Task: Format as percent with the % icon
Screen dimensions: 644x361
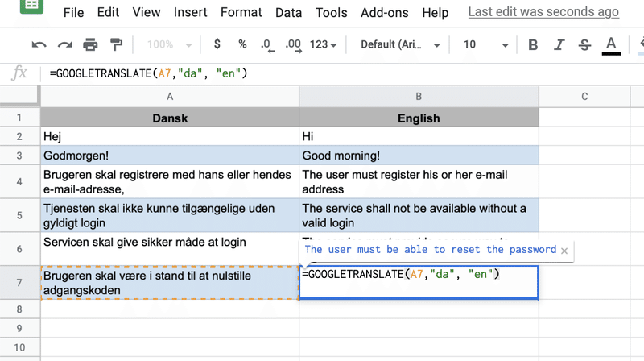Action: click(x=242, y=44)
